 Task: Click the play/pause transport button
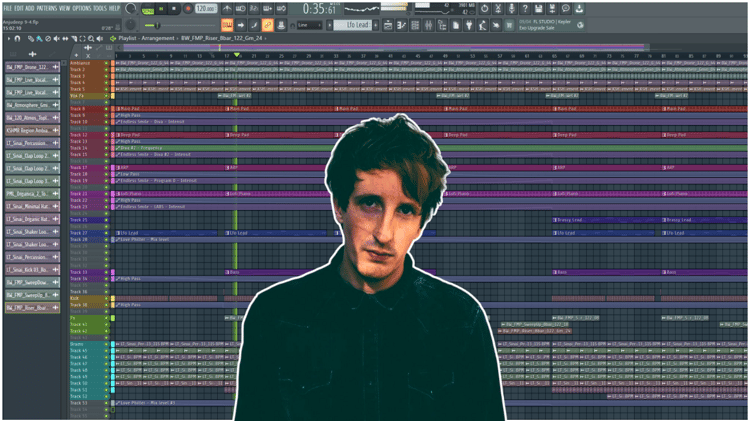click(161, 9)
